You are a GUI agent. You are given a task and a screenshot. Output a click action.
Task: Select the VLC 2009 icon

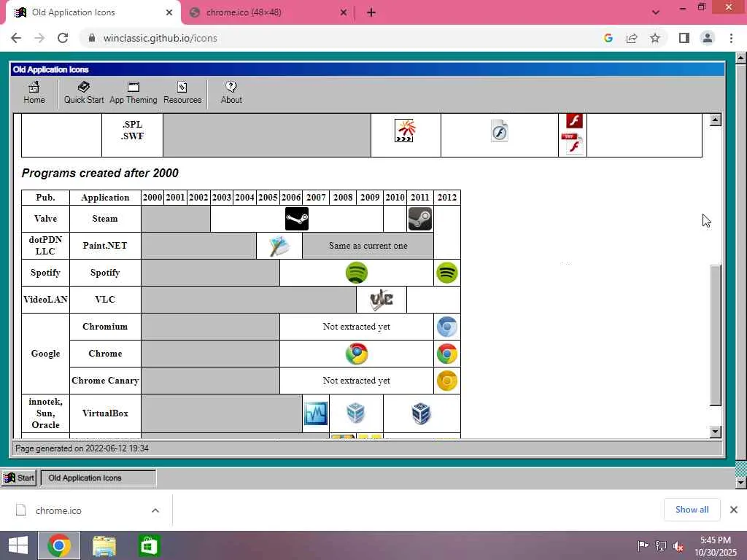click(382, 300)
